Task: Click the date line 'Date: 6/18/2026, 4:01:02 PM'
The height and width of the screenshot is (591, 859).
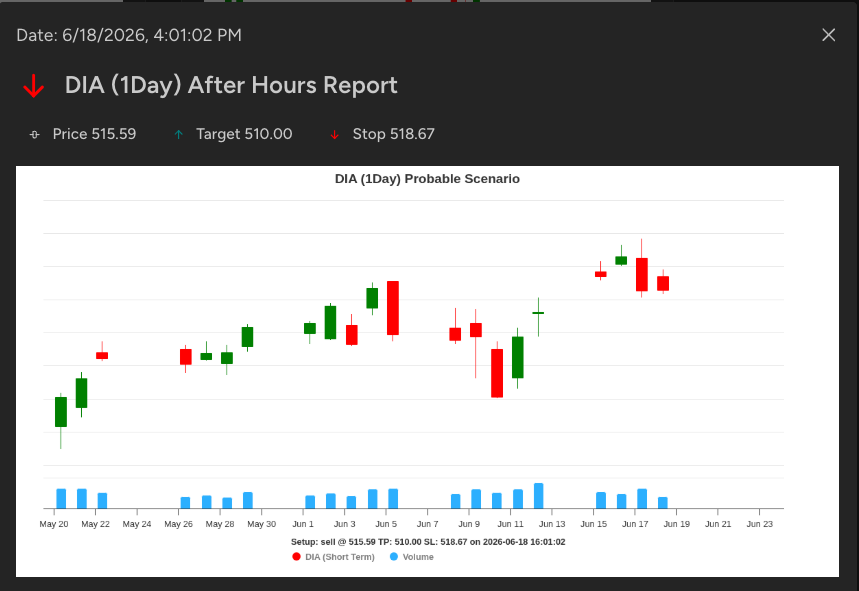Action: 129,35
